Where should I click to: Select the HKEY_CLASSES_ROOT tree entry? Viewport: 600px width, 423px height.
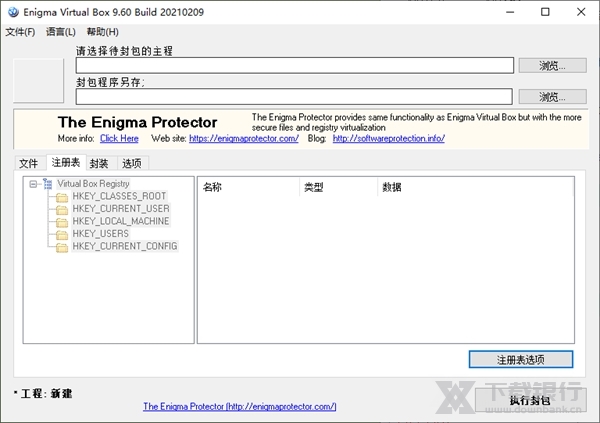pos(119,196)
